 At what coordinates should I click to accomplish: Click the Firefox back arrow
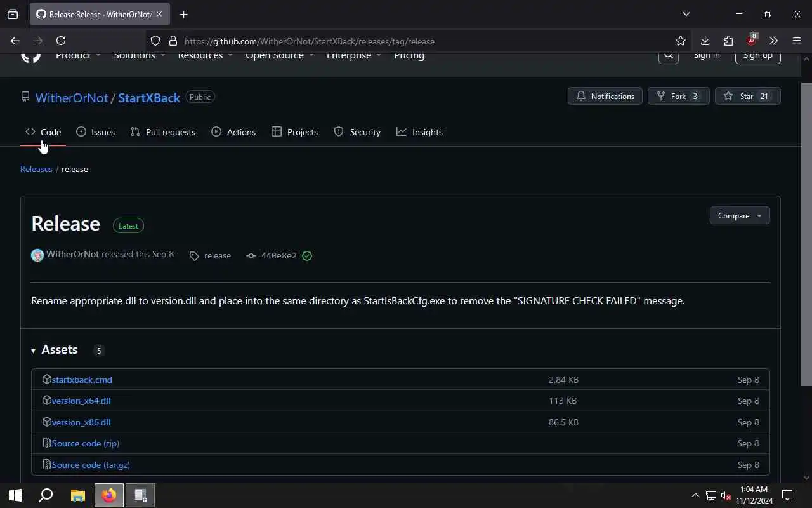pos(15,41)
